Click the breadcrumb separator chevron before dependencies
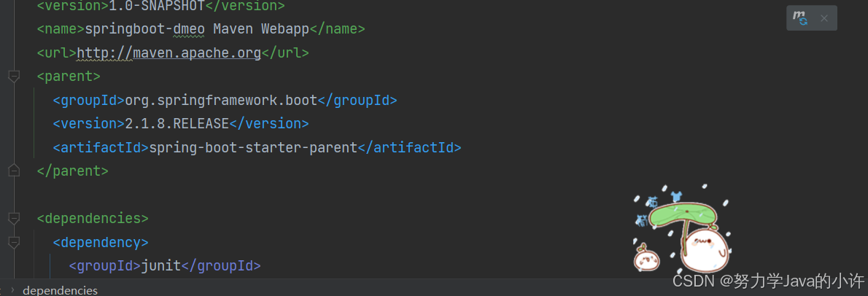 (x=12, y=290)
